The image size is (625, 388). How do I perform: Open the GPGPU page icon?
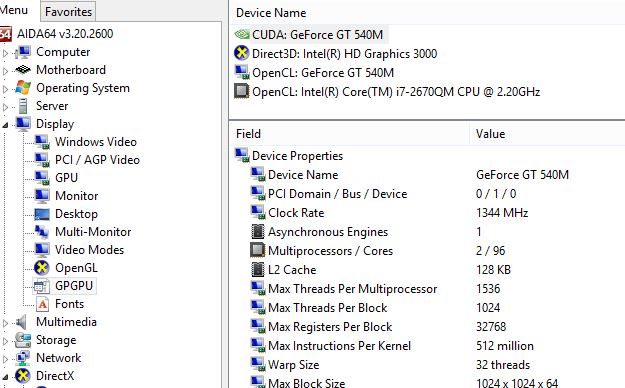click(41, 286)
